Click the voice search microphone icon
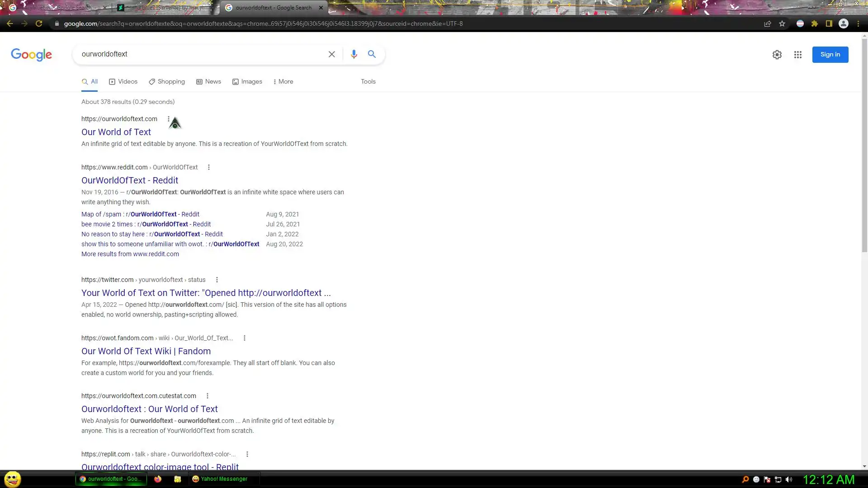This screenshot has height=488, width=868. click(354, 54)
